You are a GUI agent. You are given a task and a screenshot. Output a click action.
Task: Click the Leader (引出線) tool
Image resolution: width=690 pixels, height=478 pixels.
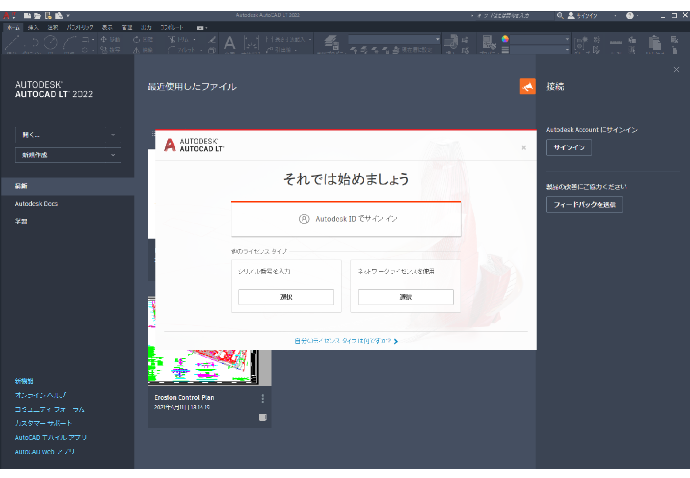pos(281,50)
